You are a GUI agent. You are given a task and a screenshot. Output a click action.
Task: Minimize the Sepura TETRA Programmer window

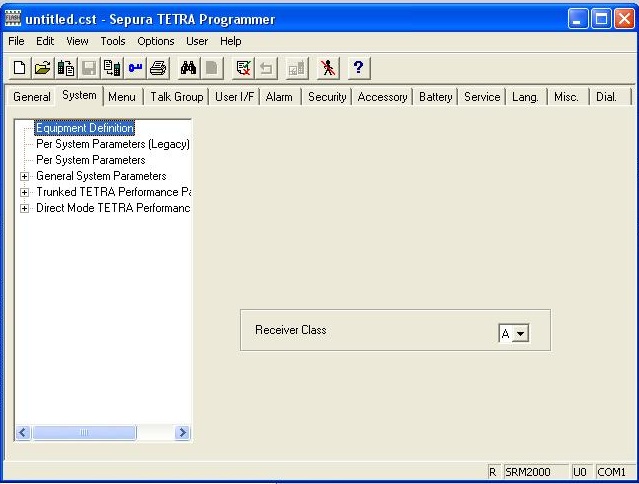(577, 18)
